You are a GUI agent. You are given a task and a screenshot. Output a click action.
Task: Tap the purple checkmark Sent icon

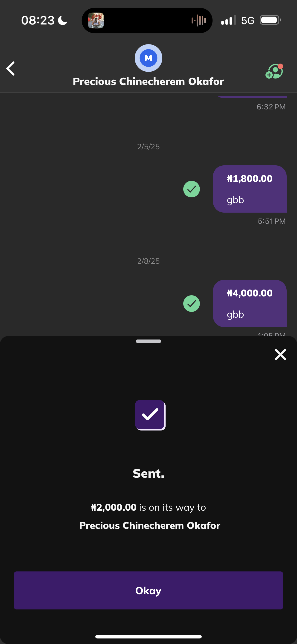tap(150, 415)
